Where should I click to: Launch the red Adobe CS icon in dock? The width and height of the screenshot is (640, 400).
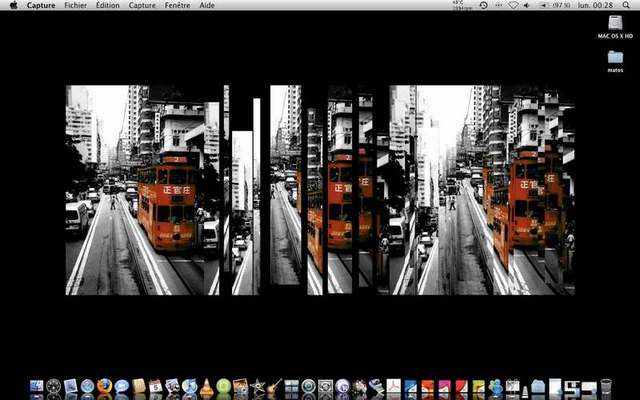462,386
